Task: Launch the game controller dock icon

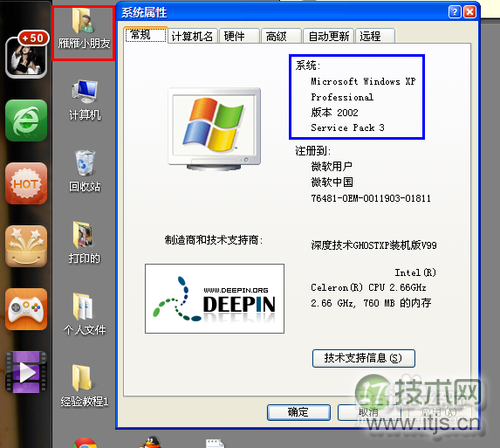Action: click(x=26, y=309)
